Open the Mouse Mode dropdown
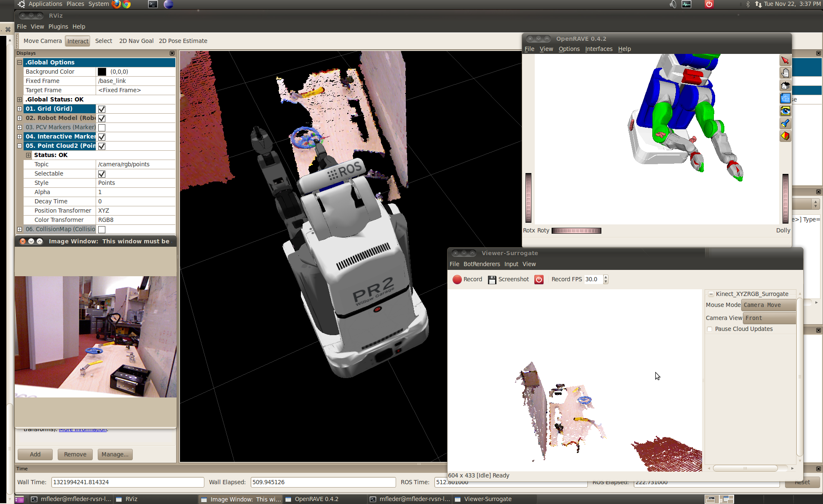The height and width of the screenshot is (504, 823). [x=769, y=305]
